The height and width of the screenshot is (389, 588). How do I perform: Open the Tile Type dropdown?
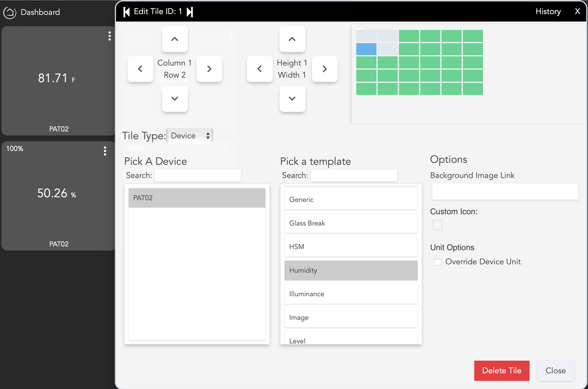click(x=190, y=135)
